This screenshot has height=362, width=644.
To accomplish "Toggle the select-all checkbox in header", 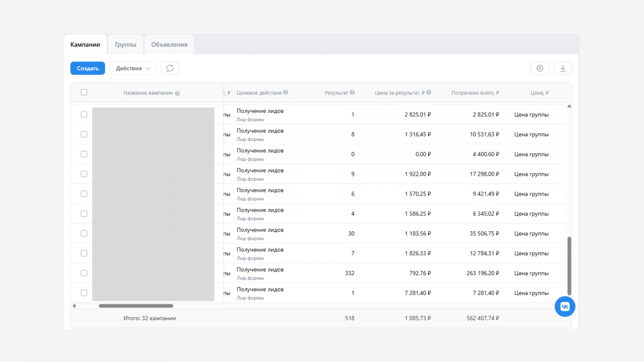I will point(84,93).
